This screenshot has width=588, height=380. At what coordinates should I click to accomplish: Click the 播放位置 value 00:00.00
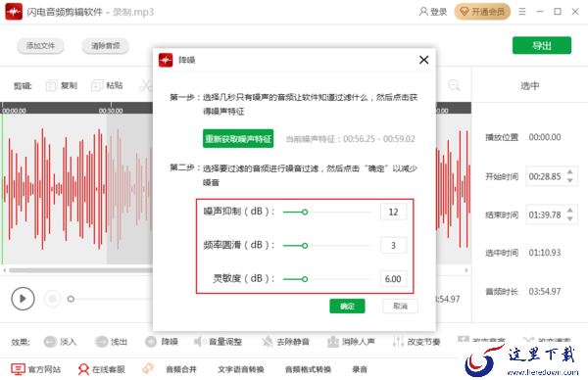click(545, 137)
